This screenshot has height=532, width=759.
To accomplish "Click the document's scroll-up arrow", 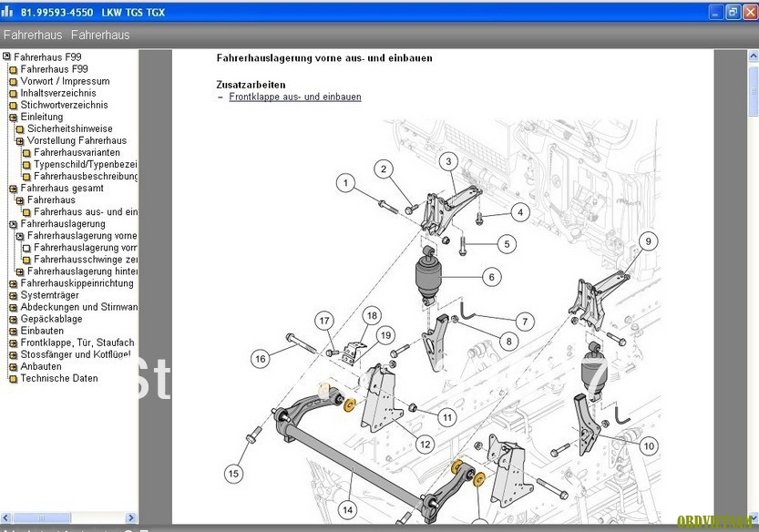I will click(x=754, y=56).
